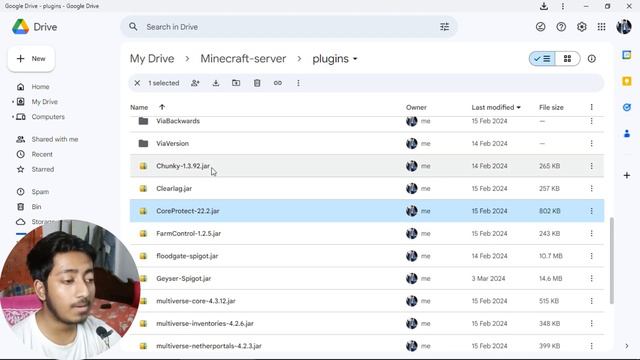Select FarmControl-1.2.5.jar file

[x=367, y=233]
